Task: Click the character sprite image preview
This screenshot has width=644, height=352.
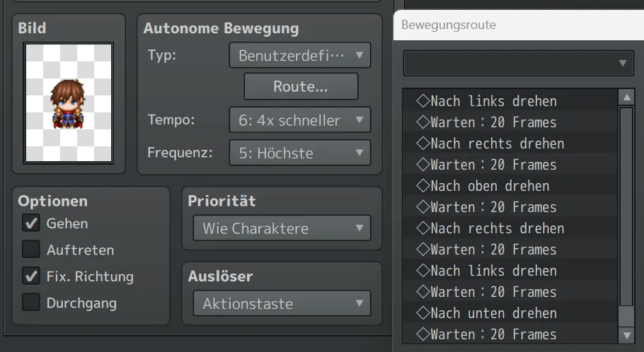Action: (x=69, y=102)
